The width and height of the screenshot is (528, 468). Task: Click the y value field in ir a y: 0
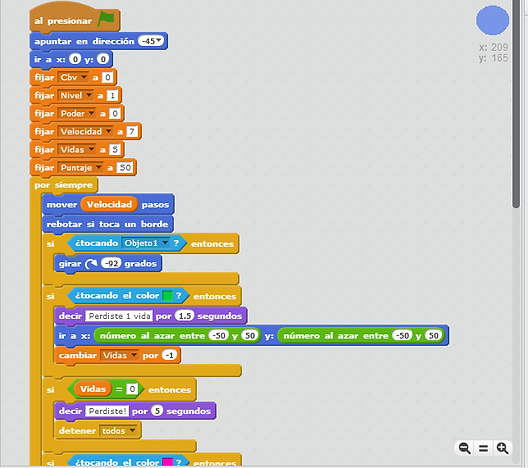coord(103,59)
